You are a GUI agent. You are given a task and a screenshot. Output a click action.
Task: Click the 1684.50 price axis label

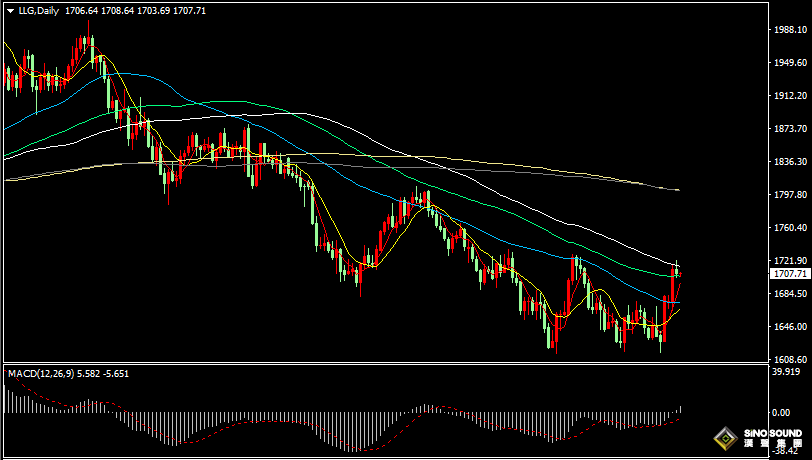point(789,294)
